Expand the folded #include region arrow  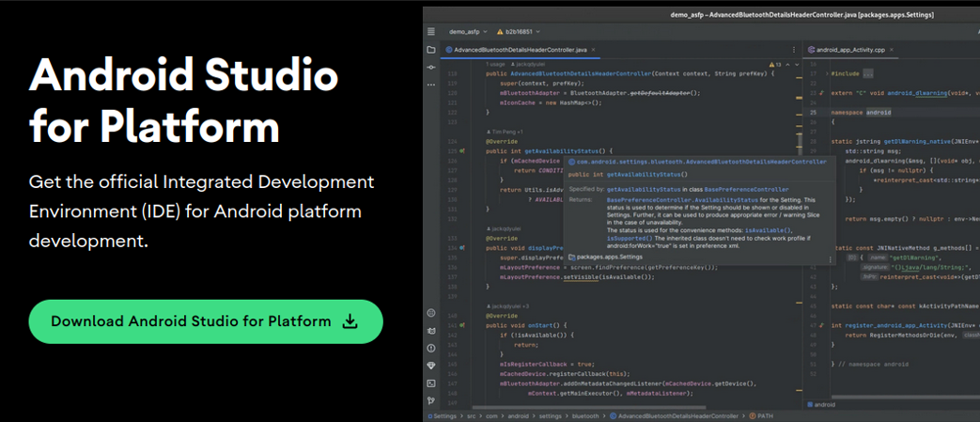click(826, 73)
